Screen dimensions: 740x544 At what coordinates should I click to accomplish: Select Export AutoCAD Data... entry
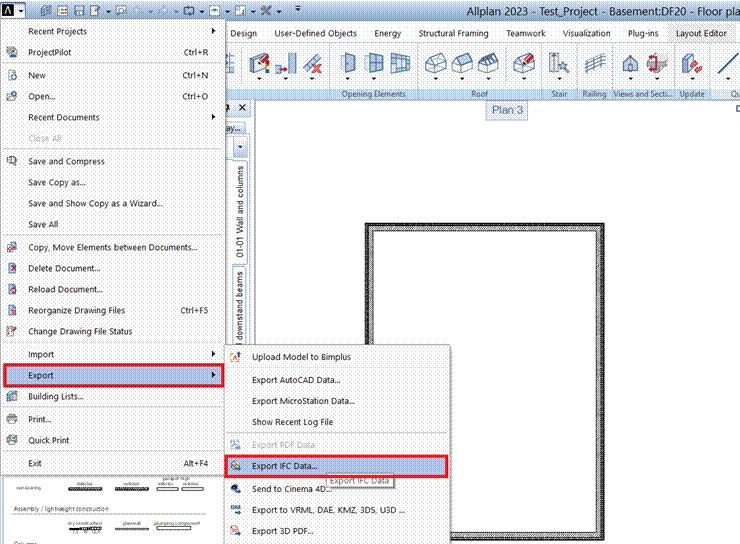[296, 380]
